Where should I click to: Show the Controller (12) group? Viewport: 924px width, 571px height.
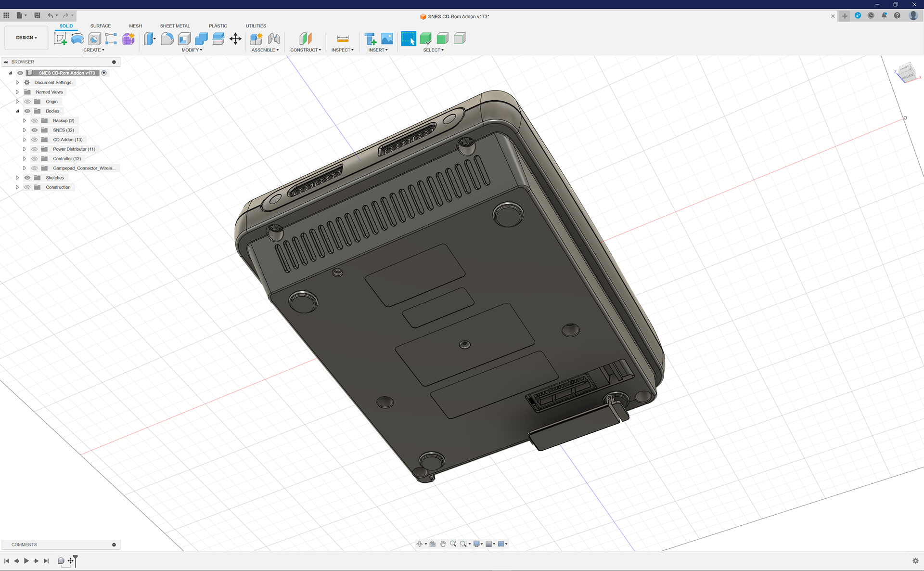pos(35,159)
